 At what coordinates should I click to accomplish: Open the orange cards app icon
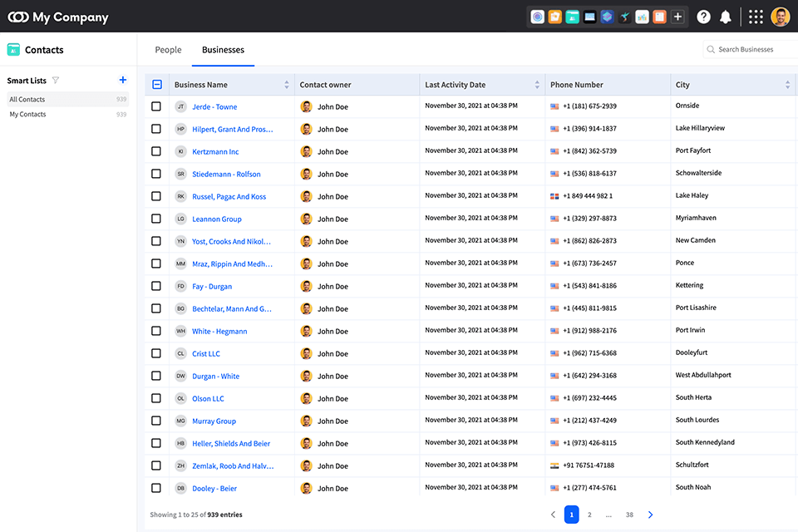pyautogui.click(x=554, y=17)
